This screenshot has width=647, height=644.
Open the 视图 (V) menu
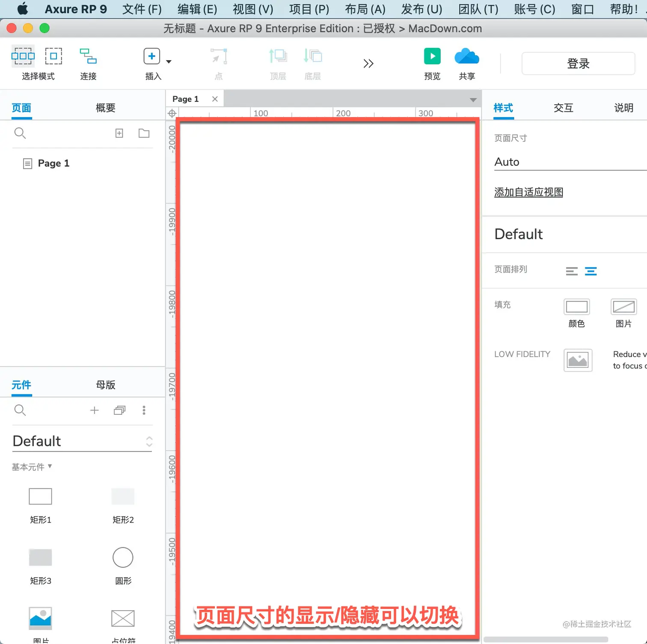click(x=253, y=9)
